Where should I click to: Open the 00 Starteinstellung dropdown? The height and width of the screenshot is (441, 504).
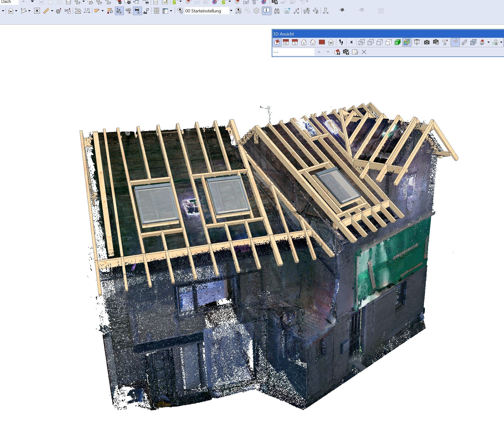pyautogui.click(x=231, y=11)
